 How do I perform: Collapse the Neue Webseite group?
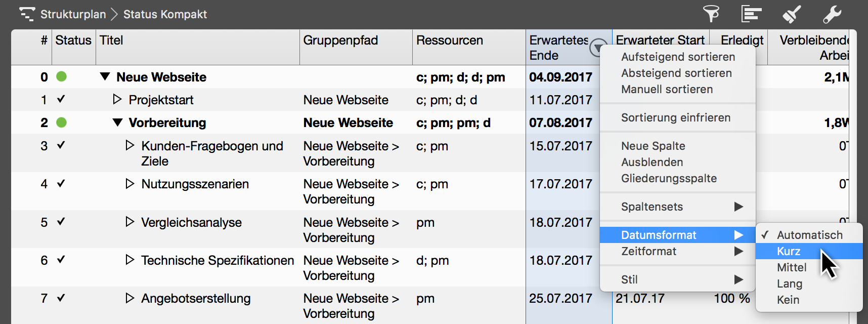coord(105,77)
